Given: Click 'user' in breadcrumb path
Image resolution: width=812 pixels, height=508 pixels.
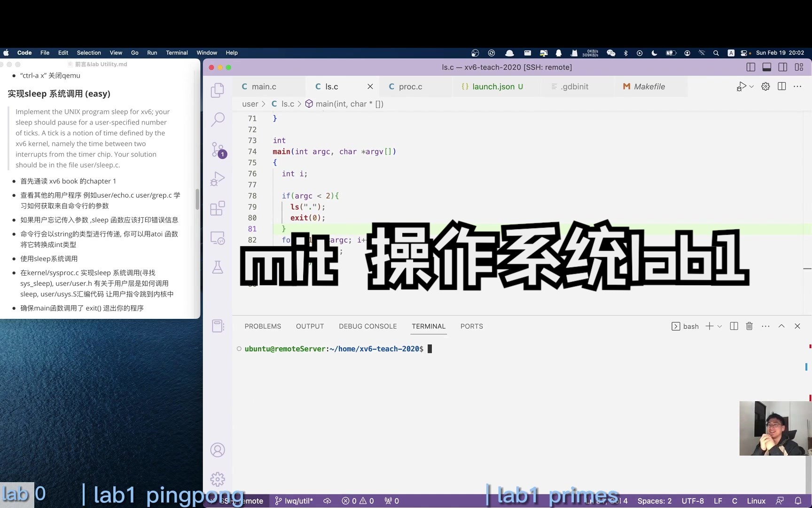Looking at the screenshot, I should coord(250,104).
